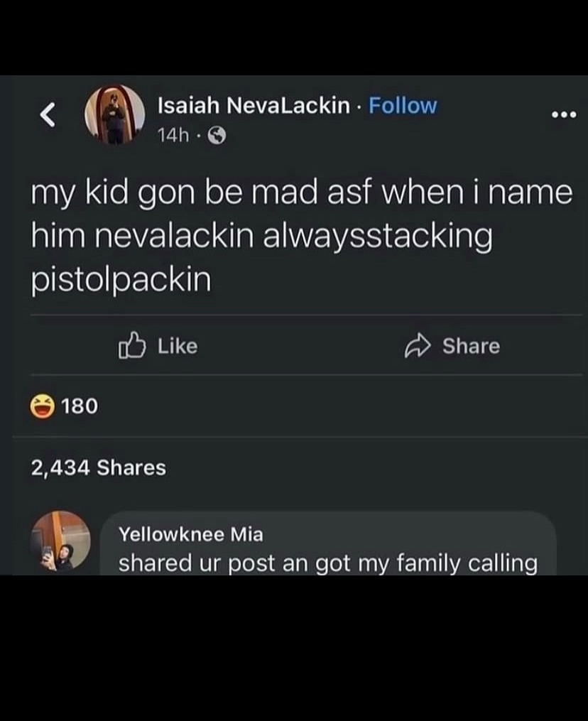The width and height of the screenshot is (588, 721).
Task: Click the Share arrow icon
Action: [x=418, y=346]
